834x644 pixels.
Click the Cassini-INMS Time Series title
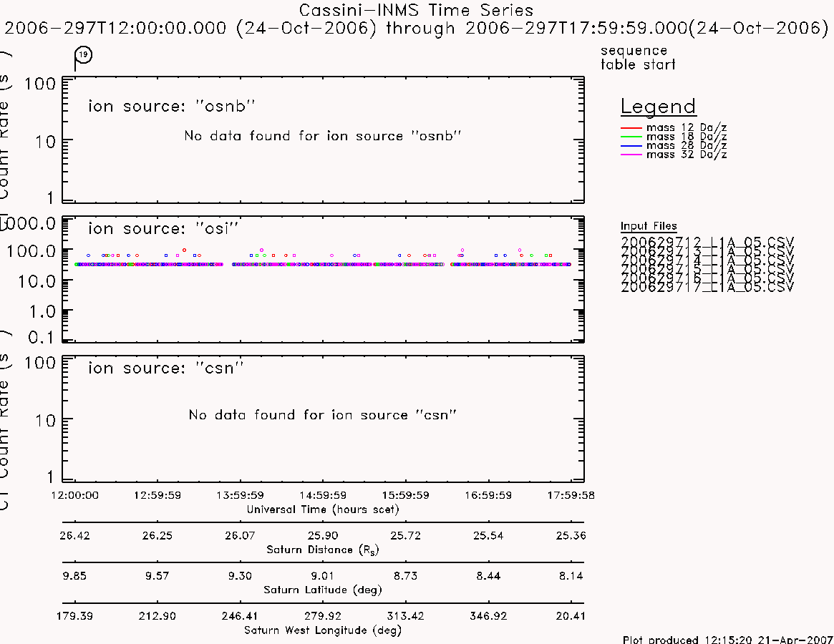pos(416,10)
